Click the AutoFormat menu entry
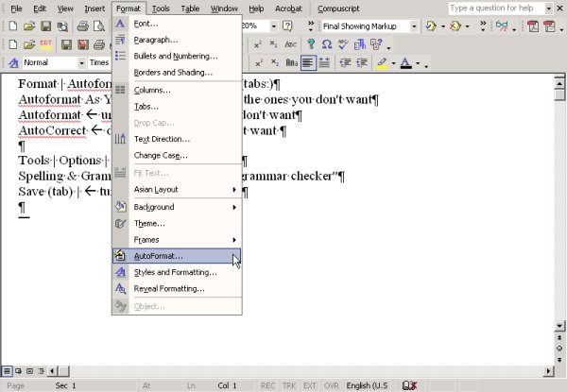Screen dimensions: 567x392 159,256
